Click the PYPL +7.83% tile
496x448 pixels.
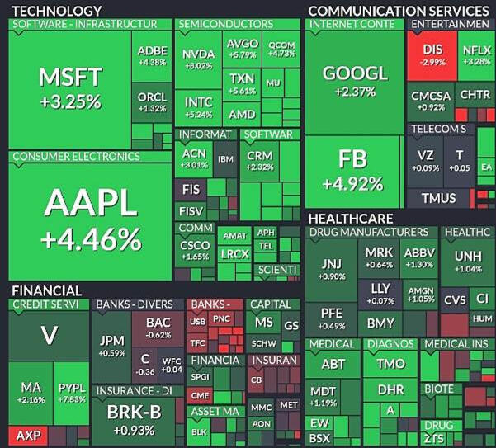(72, 393)
